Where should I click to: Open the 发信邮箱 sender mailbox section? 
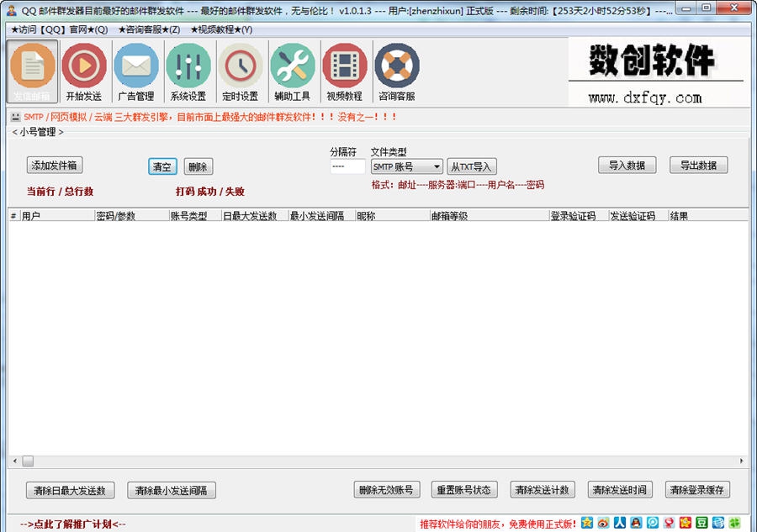point(34,71)
